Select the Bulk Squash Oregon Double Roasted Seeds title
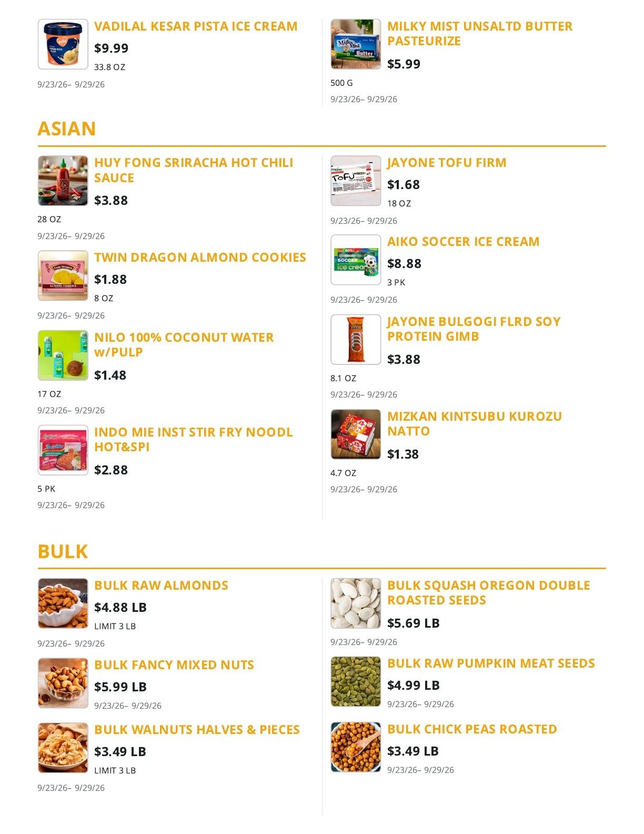644x834 pixels. point(488,593)
